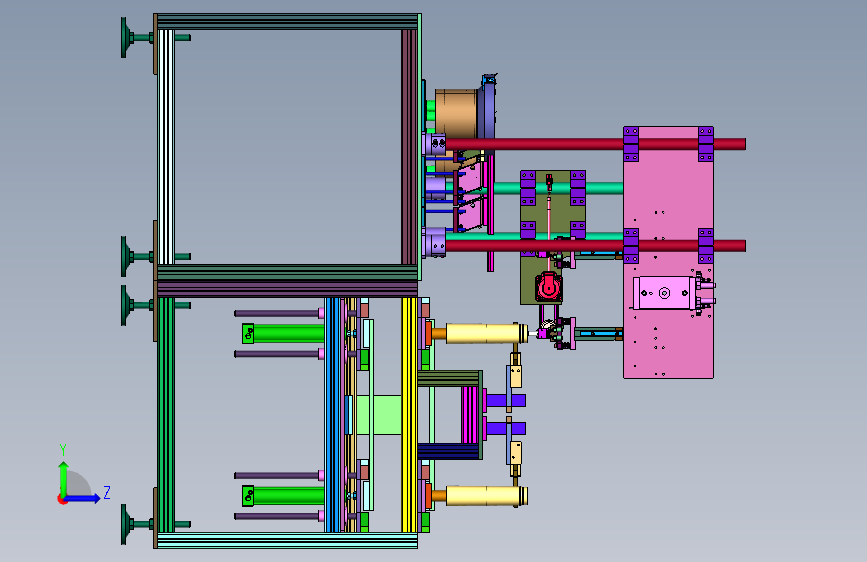Select the white vertical extrusion in upper frame
This screenshot has height=562, width=867.
tap(166, 147)
